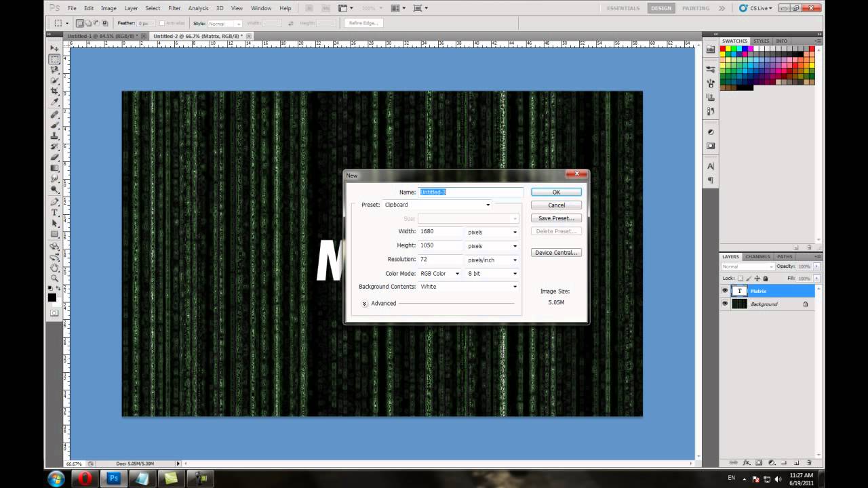Open Resolution units pixels/inch dropdown
Image resolution: width=868 pixels, height=488 pixels.
493,260
